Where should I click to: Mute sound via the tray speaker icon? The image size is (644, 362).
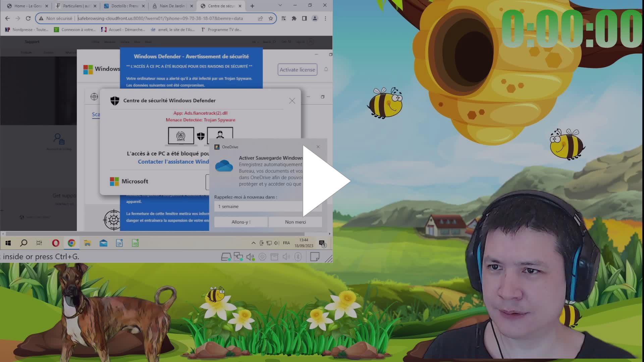tap(276, 243)
